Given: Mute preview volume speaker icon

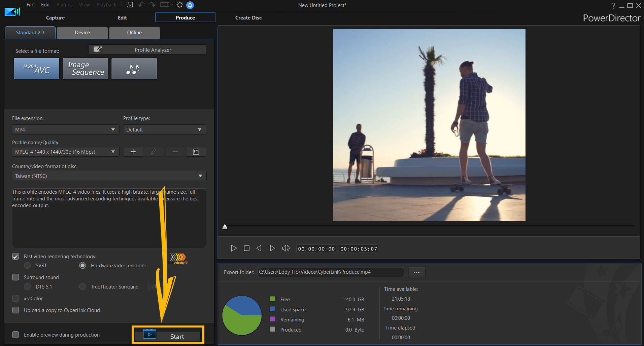Looking at the screenshot, I should click(285, 248).
